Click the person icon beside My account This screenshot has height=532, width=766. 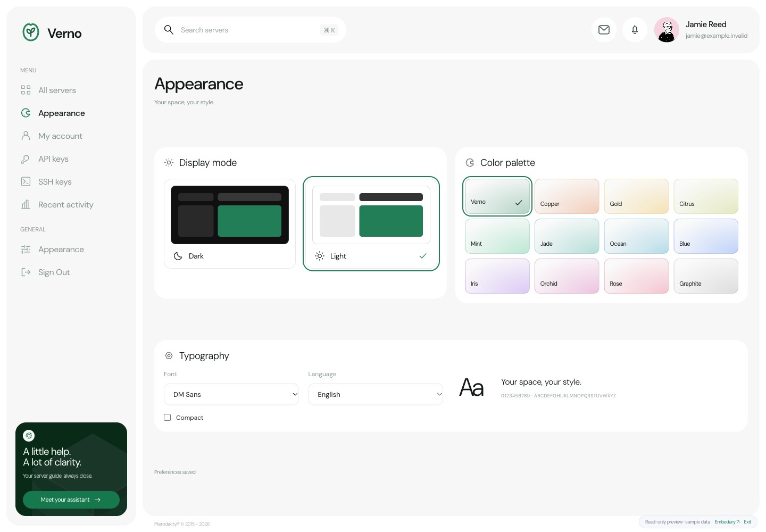click(x=26, y=136)
